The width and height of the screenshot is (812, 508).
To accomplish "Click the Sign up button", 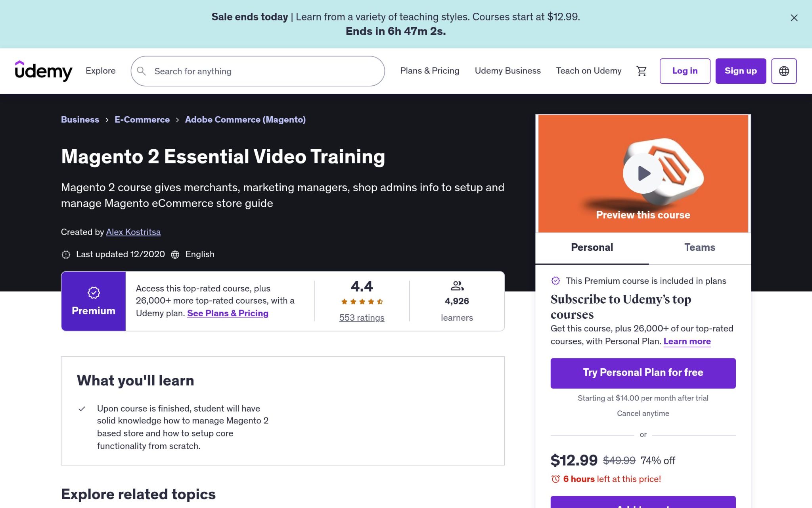I will (x=741, y=71).
